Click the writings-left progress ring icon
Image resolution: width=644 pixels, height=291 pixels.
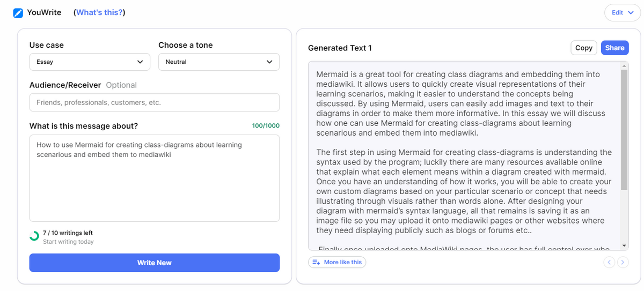[34, 236]
